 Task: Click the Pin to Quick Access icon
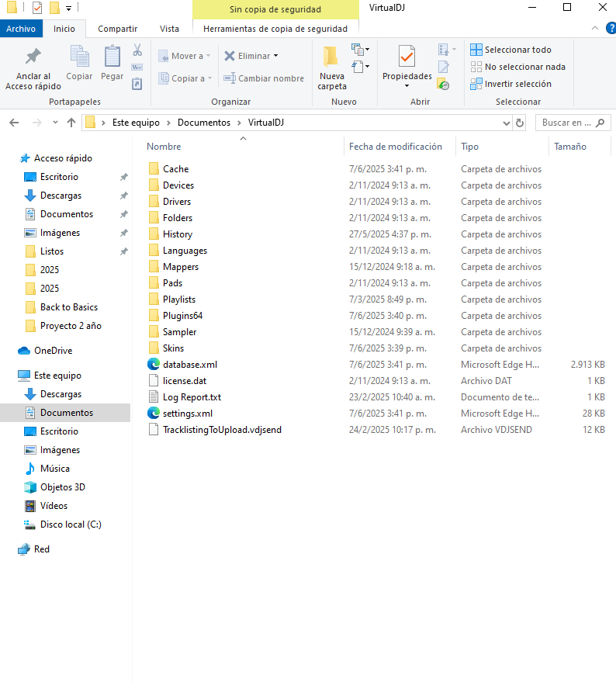click(33, 57)
